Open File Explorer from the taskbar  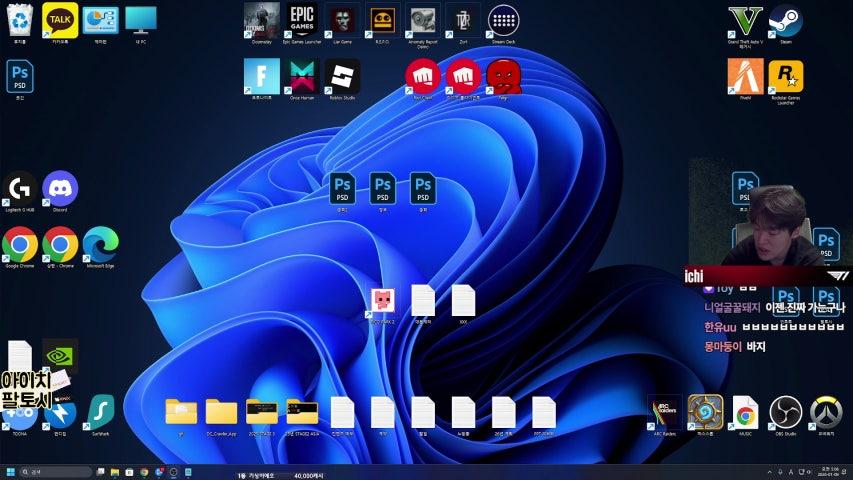[x=115, y=472]
